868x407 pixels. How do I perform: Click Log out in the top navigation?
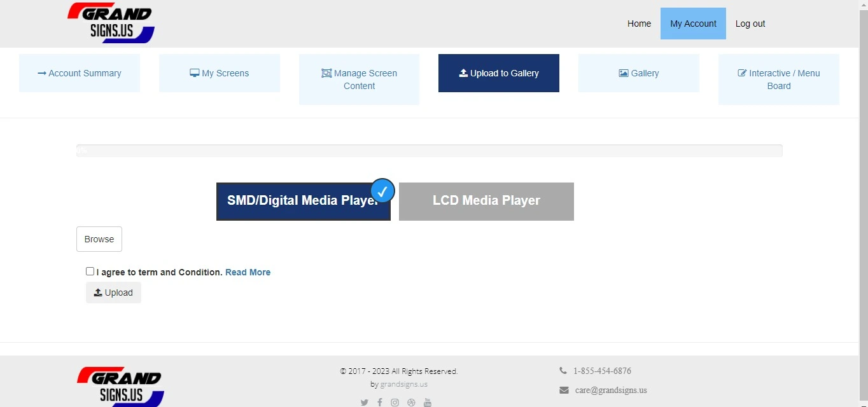click(750, 24)
